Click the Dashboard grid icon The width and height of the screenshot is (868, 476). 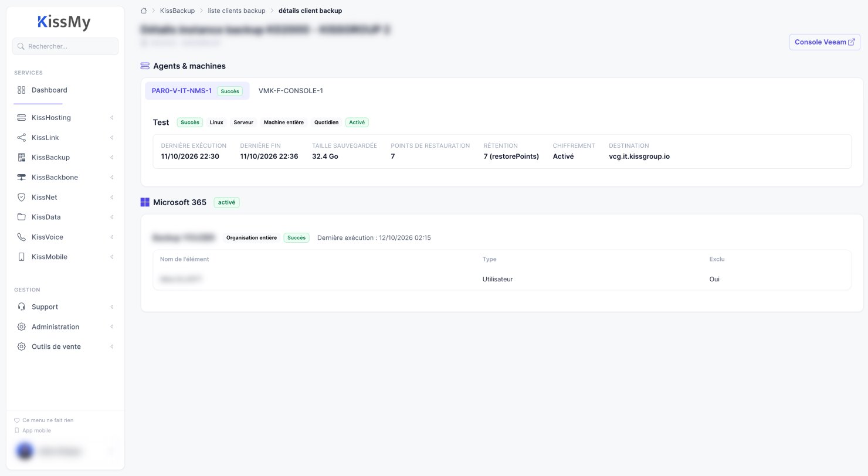(x=22, y=90)
